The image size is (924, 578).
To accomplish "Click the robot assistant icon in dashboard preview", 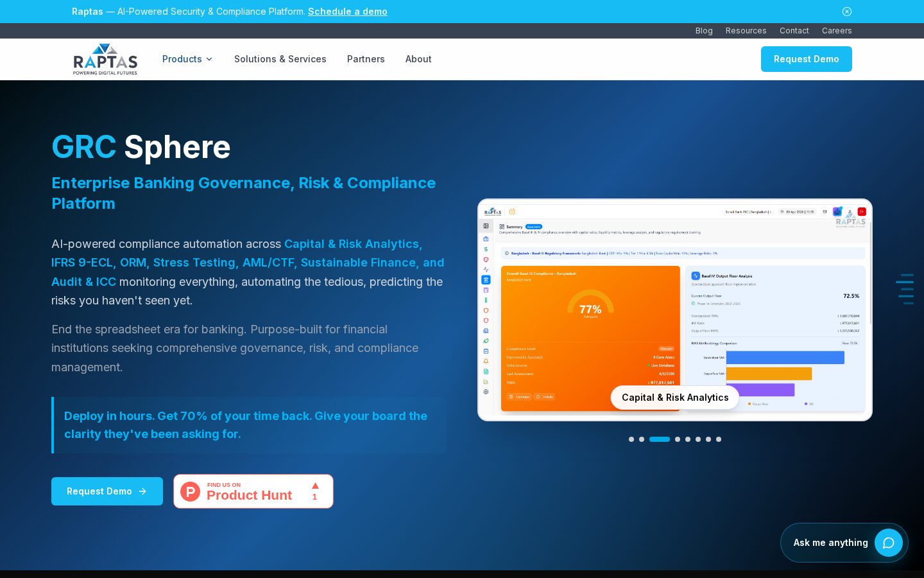I will [837, 211].
